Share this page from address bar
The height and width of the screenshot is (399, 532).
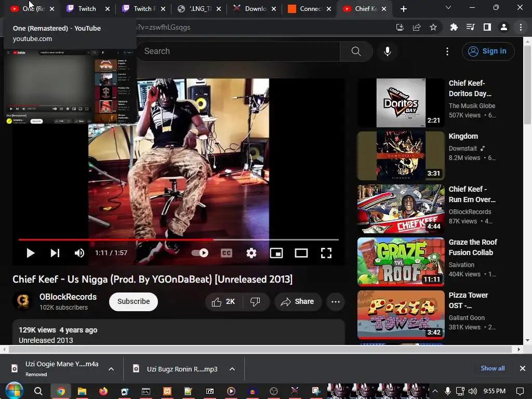417,27
